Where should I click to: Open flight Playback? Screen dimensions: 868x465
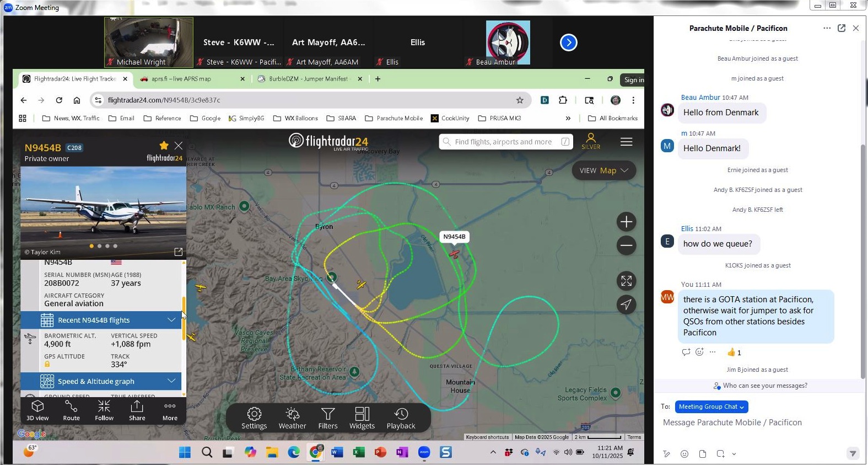tap(401, 418)
